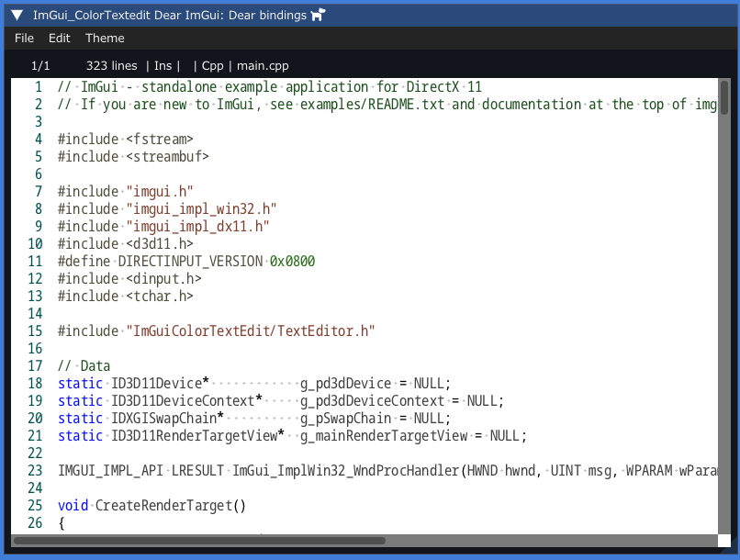
Task: Click the dog icon in the title bar
Action: tap(319, 15)
